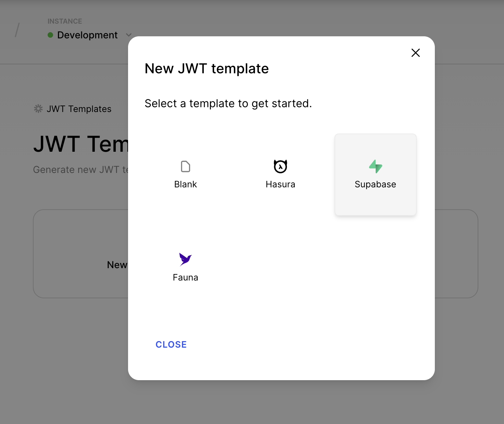Screen dimensions: 504x424
Task: Select the Fauna bird logo
Action: tap(186, 259)
